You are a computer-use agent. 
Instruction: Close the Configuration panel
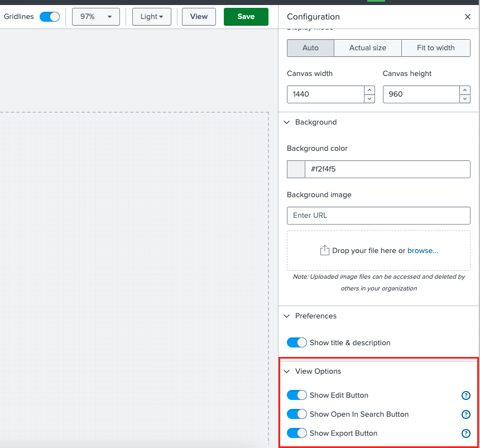coord(468,17)
